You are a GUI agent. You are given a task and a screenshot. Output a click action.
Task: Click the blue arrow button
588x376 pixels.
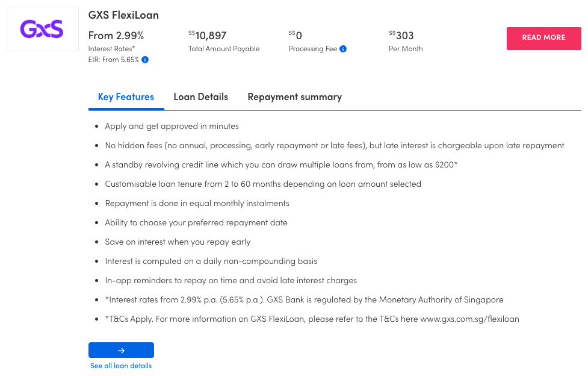pyautogui.click(x=121, y=350)
